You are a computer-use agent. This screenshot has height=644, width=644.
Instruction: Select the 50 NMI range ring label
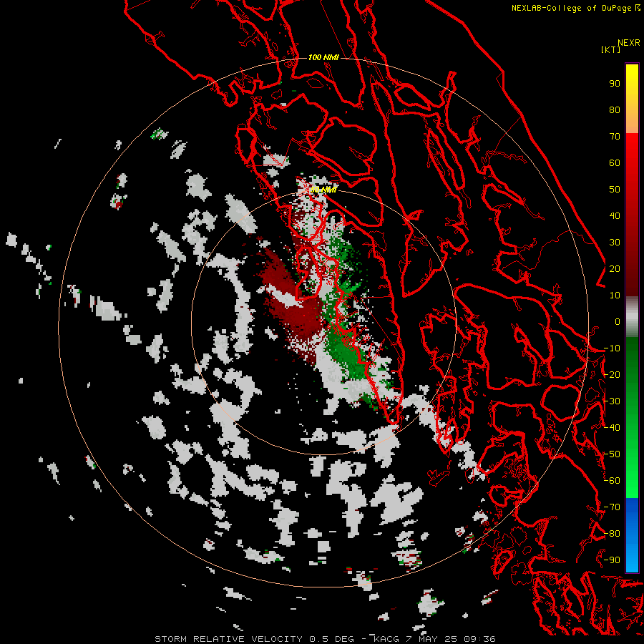323,190
